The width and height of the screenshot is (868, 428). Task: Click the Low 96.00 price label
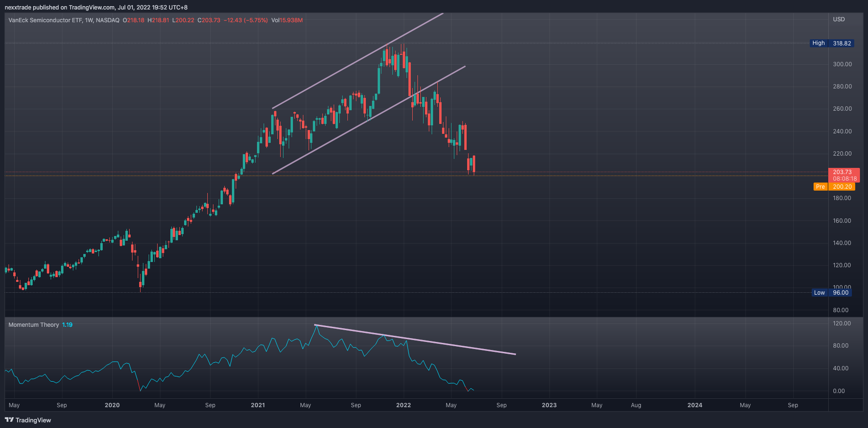click(832, 293)
